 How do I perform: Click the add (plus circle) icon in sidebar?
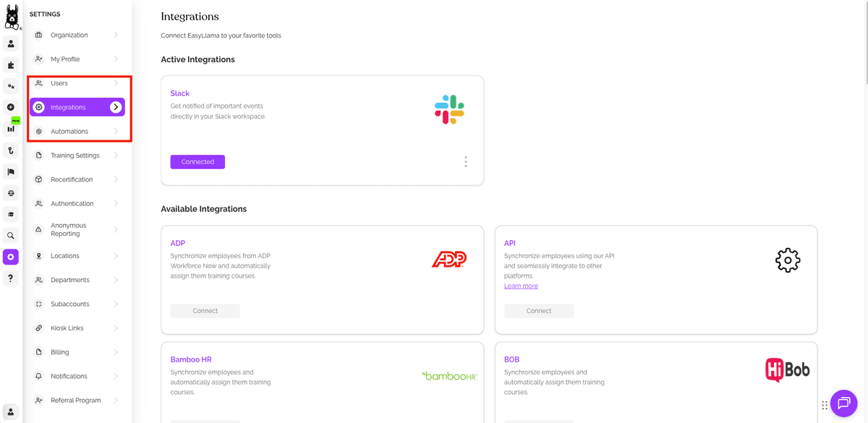click(x=11, y=107)
